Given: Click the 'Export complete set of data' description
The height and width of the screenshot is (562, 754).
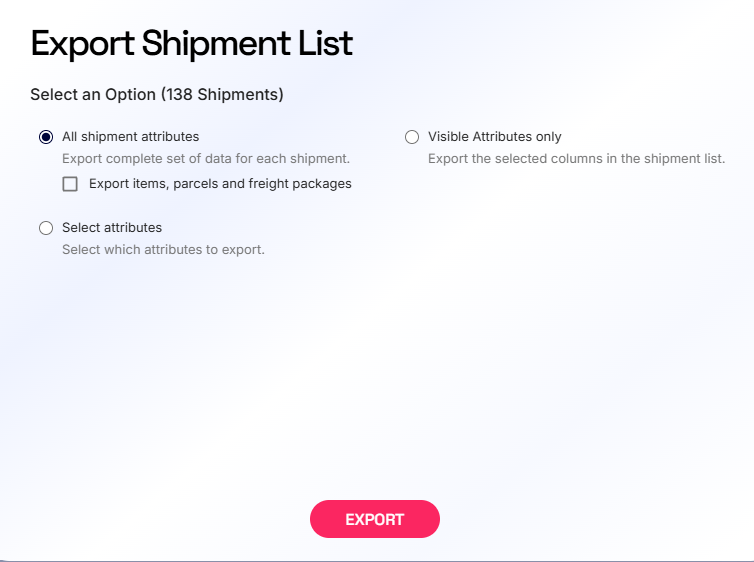Looking at the screenshot, I should click(x=205, y=158).
